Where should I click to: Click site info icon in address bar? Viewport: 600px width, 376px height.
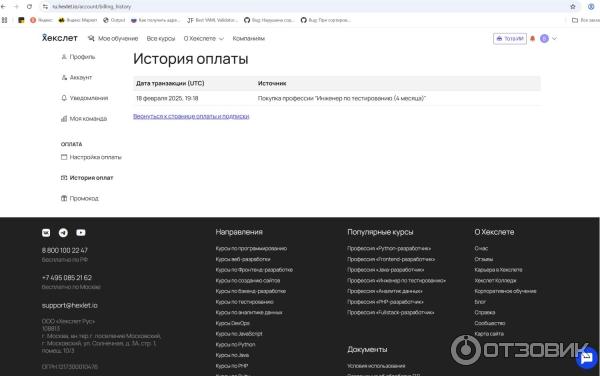coord(45,7)
